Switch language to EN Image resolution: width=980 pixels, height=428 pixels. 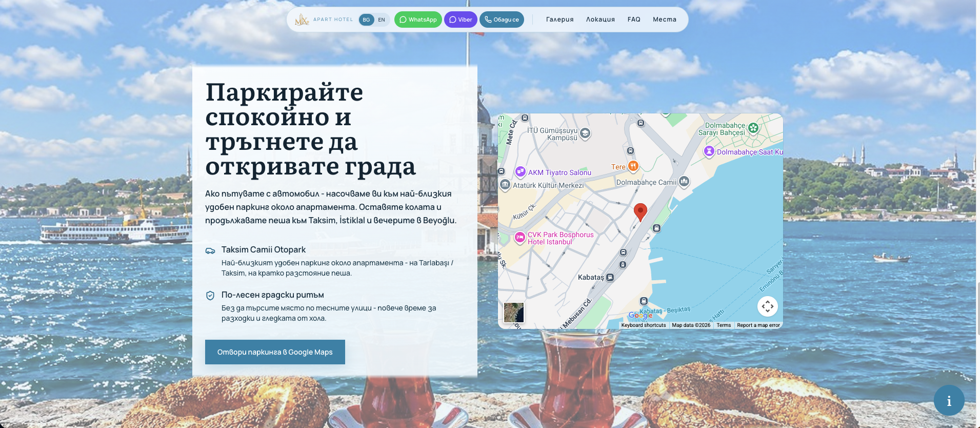coord(382,20)
